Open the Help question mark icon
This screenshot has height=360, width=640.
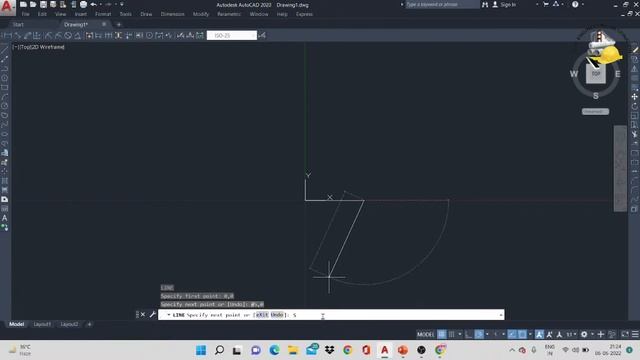point(575,4)
